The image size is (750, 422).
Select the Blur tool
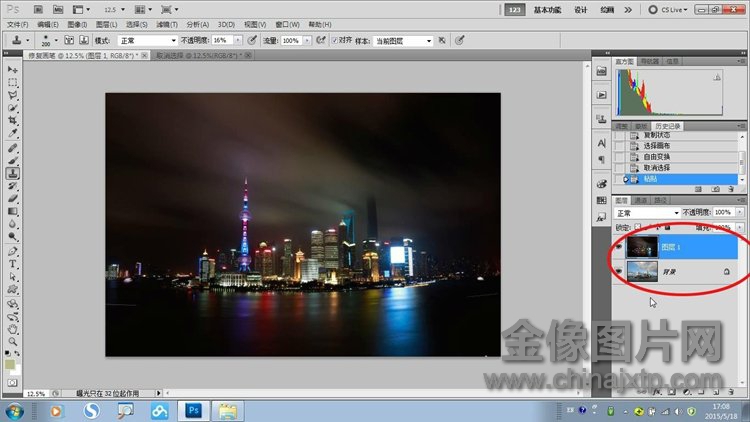(12, 224)
